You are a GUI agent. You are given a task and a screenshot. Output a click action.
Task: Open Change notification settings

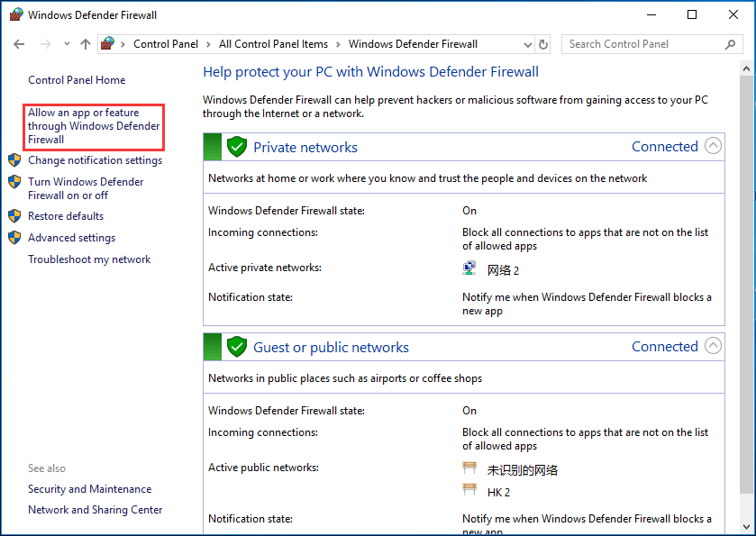click(95, 160)
